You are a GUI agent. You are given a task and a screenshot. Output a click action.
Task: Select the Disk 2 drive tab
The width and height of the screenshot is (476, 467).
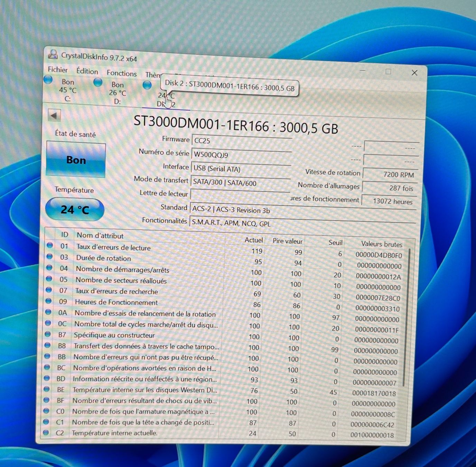166,95
